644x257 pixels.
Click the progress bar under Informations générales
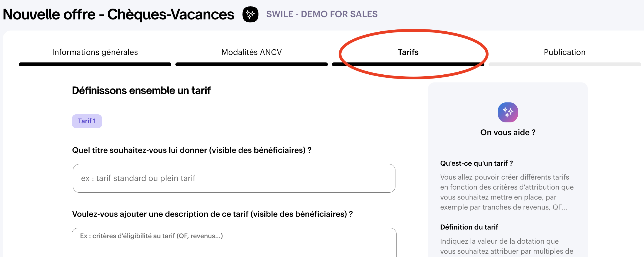point(95,64)
